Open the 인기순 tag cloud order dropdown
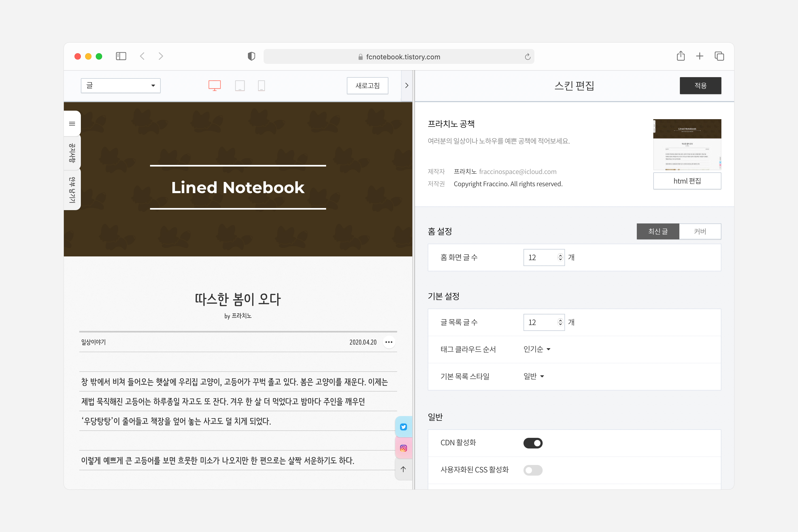Screen dimensions: 798x532 [537, 349]
